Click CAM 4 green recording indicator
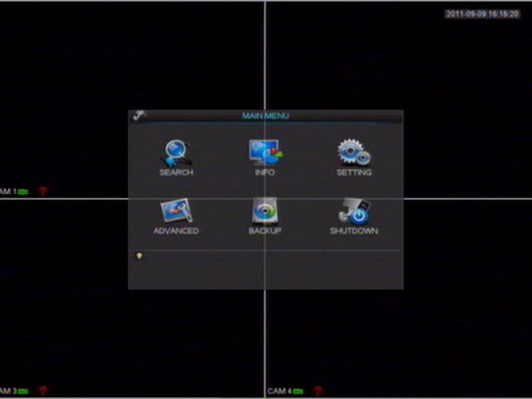532x399 pixels. tap(299, 391)
